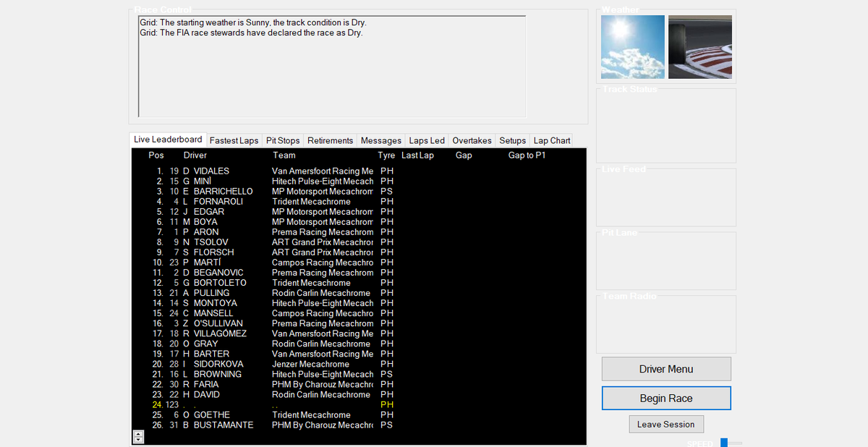Image resolution: width=868 pixels, height=447 pixels.
Task: Select driver P MARTÍ row
Action: click(359, 262)
